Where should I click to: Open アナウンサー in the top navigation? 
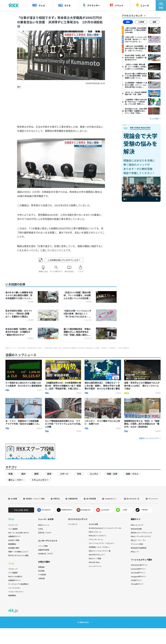click(x=91, y=5)
